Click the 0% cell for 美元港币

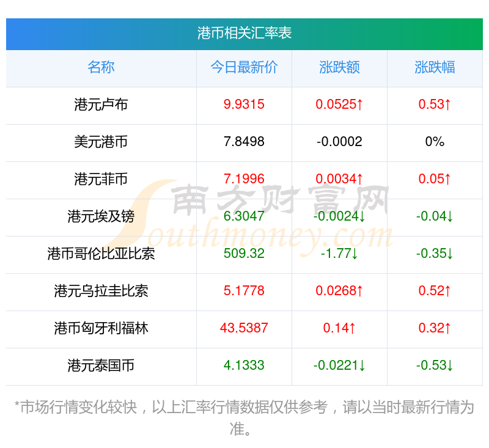(435, 142)
